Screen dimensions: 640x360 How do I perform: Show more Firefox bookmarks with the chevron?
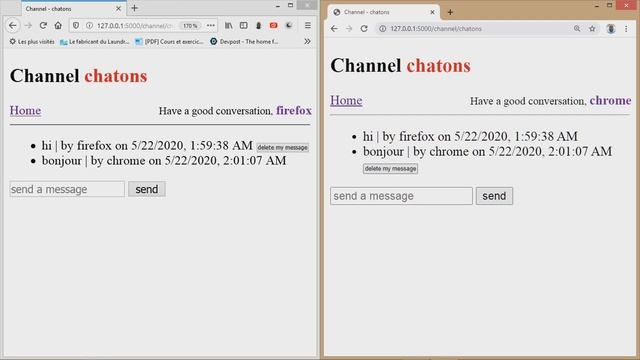(307, 41)
